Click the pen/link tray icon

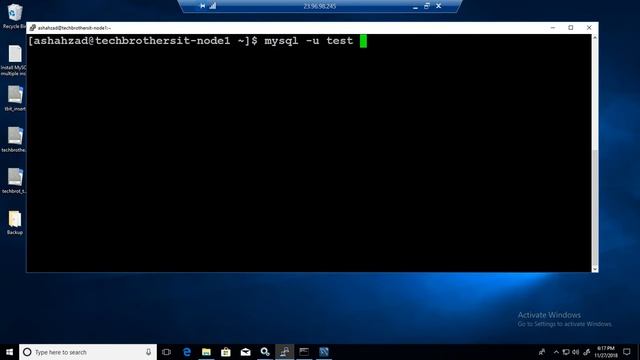coord(587,352)
